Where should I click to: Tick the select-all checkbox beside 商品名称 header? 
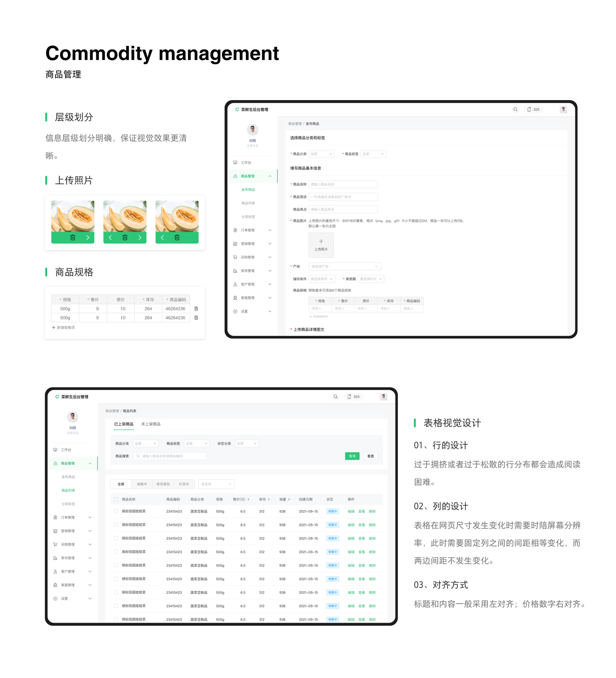pyautogui.click(x=116, y=499)
